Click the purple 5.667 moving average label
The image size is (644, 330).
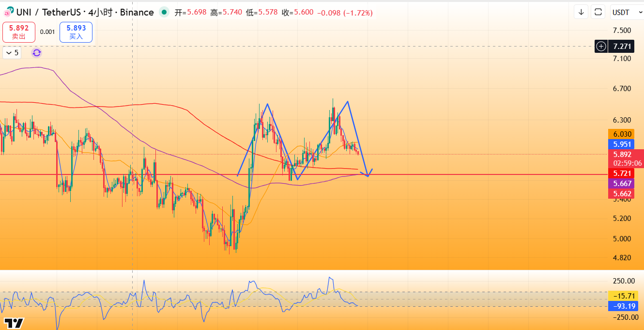coord(622,184)
